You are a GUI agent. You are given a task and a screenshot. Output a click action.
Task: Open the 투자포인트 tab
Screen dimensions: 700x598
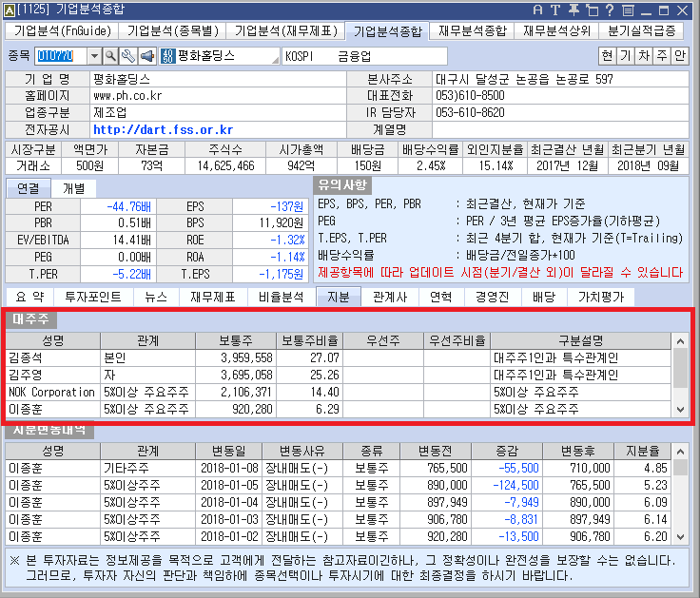pos(93,298)
